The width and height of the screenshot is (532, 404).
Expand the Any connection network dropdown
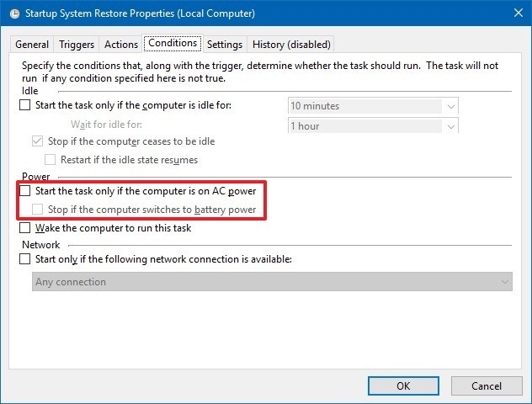pos(272,282)
